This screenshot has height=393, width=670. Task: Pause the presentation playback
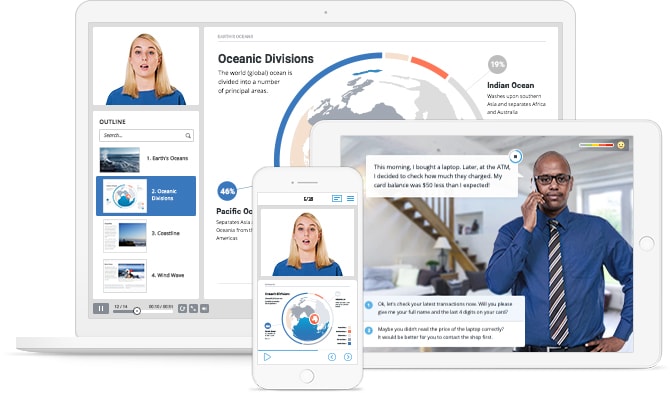point(101,308)
